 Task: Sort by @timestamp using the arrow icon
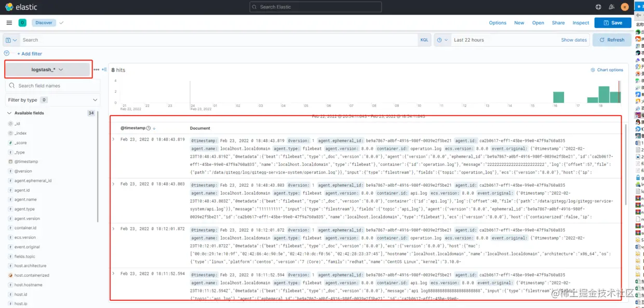[154, 128]
